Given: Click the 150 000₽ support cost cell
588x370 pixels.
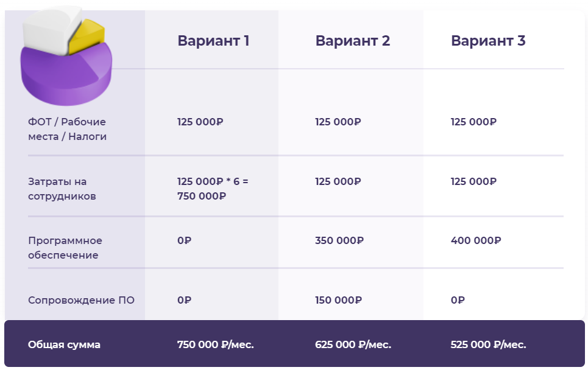Looking at the screenshot, I should [x=338, y=300].
